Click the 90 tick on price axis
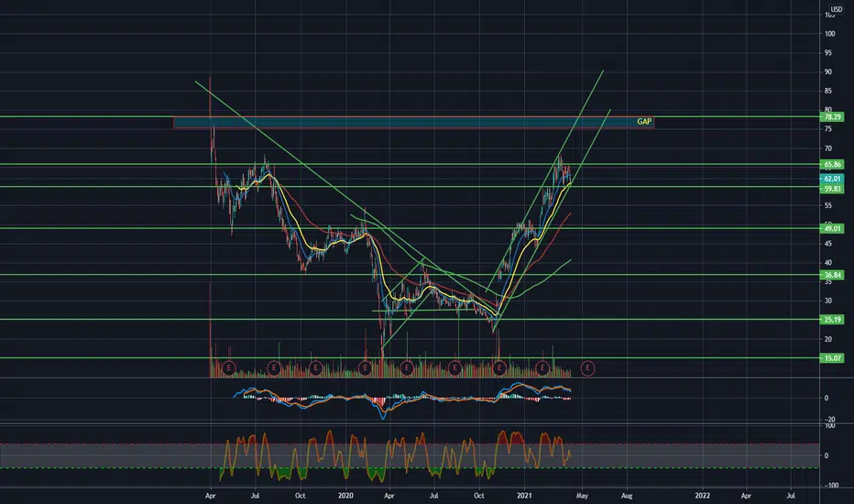This screenshot has width=854, height=504. tap(827, 71)
